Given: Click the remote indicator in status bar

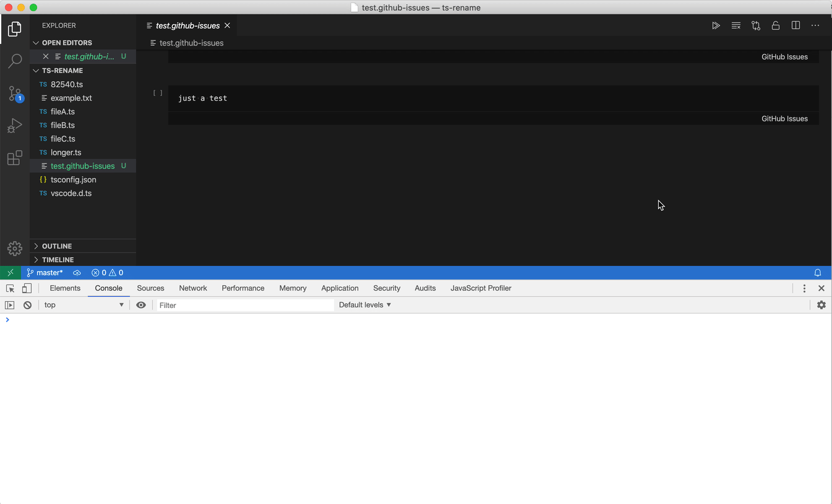Looking at the screenshot, I should coord(11,273).
